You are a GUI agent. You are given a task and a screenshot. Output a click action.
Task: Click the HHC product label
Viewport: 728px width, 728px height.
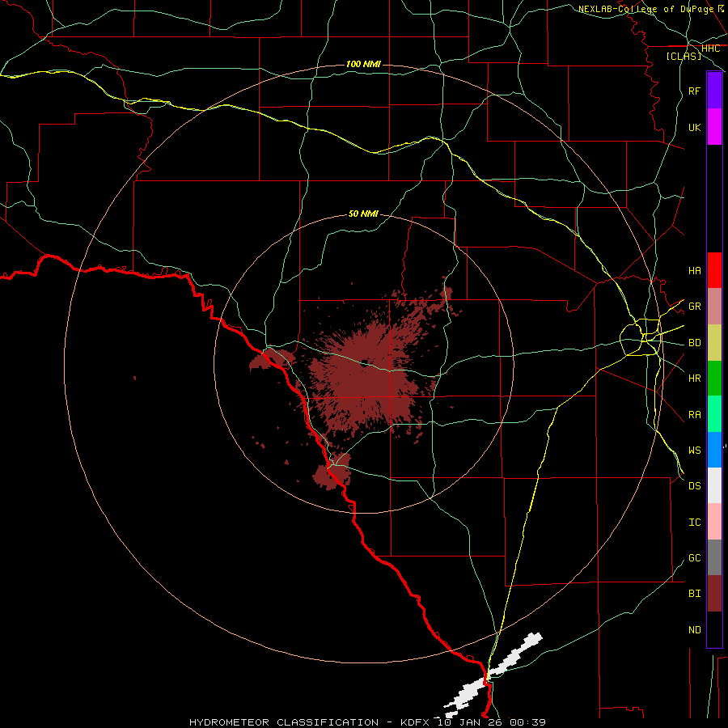click(x=710, y=49)
